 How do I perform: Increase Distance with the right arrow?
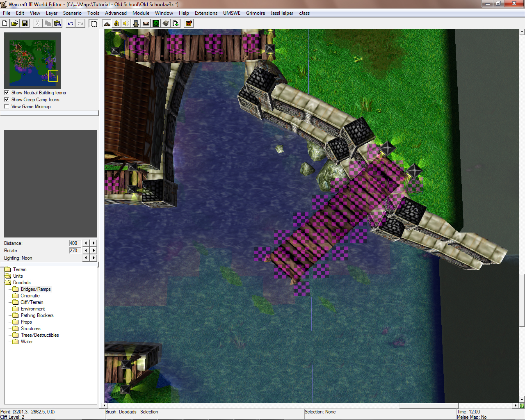tap(94, 243)
